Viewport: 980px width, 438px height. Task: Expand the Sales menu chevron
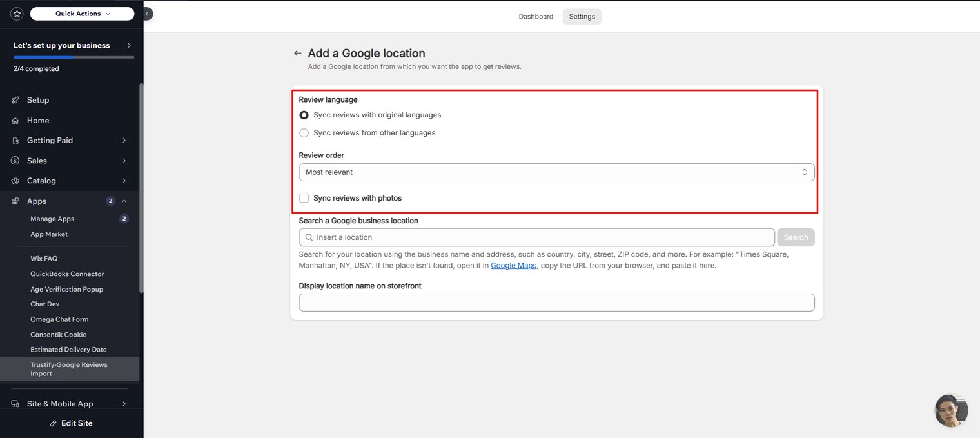point(124,161)
